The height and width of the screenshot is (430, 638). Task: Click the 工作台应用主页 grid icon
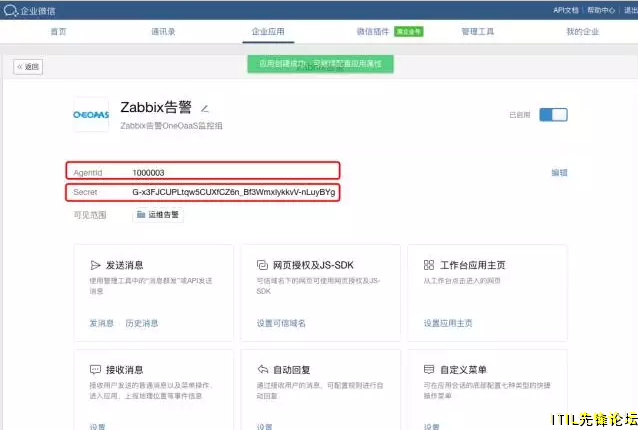(429, 265)
